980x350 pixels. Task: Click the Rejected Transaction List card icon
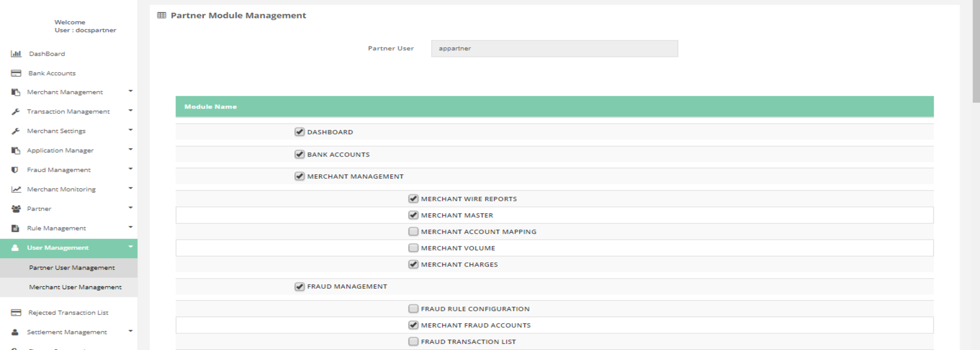[16, 312]
